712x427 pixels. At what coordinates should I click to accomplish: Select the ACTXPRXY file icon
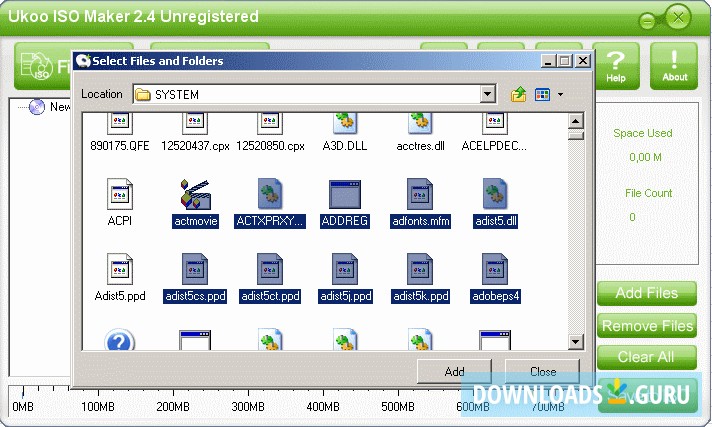coord(270,194)
